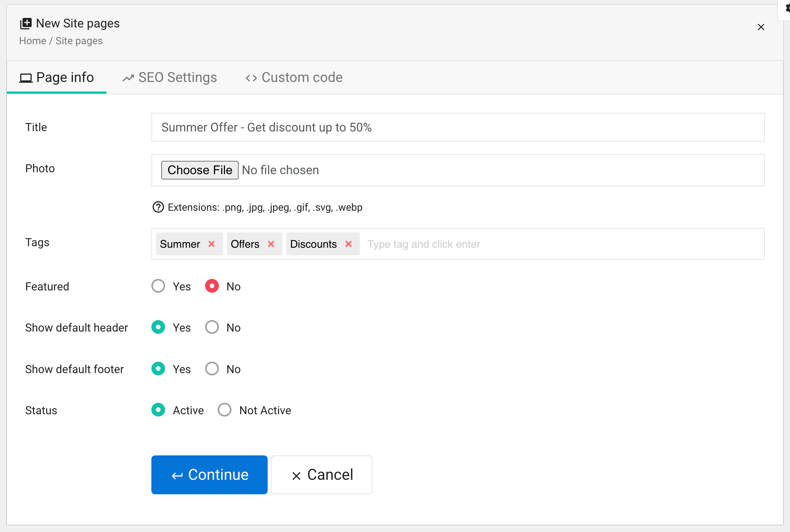This screenshot has height=532, width=790.
Task: Set Featured to Yes
Action: (158, 286)
